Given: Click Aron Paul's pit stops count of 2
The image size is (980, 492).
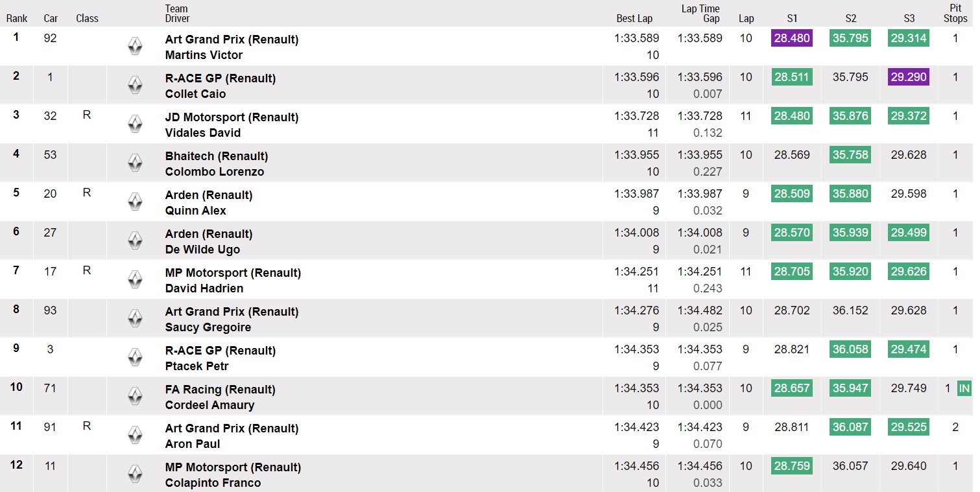Looking at the screenshot, I should [x=955, y=427].
